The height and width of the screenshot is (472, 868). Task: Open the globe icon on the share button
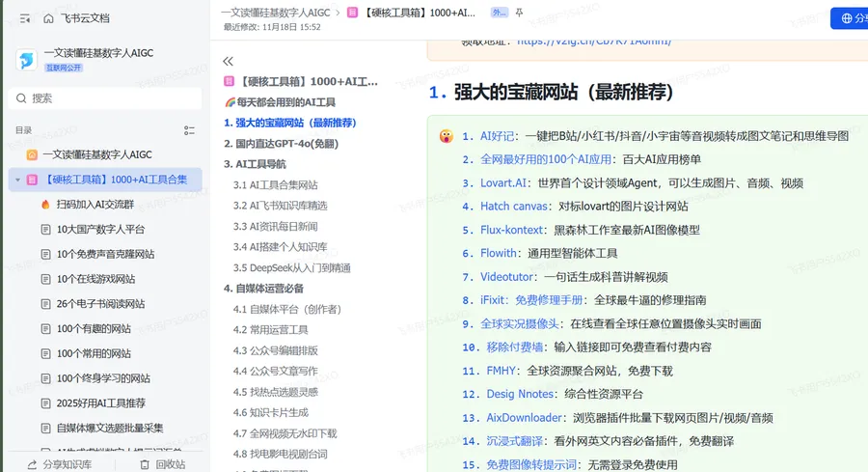[x=847, y=18]
